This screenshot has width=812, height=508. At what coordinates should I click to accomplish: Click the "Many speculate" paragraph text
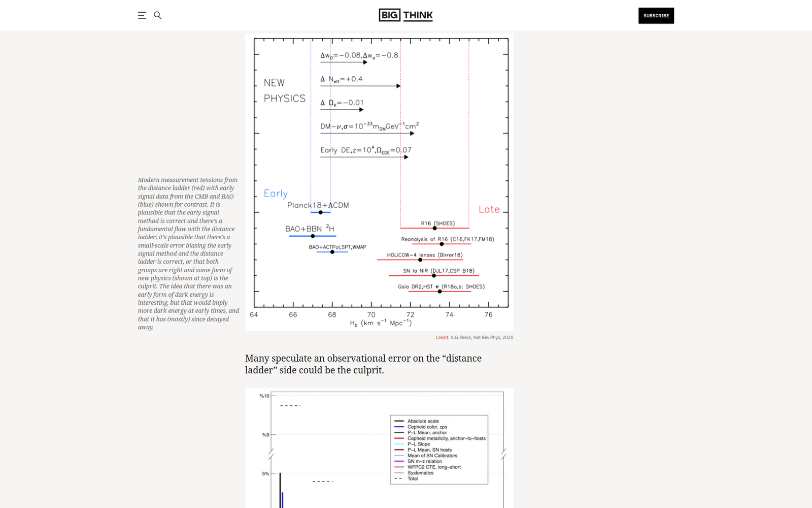click(x=363, y=364)
